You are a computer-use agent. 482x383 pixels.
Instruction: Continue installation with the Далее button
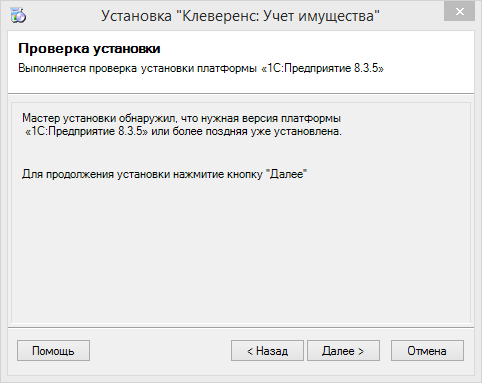(343, 351)
